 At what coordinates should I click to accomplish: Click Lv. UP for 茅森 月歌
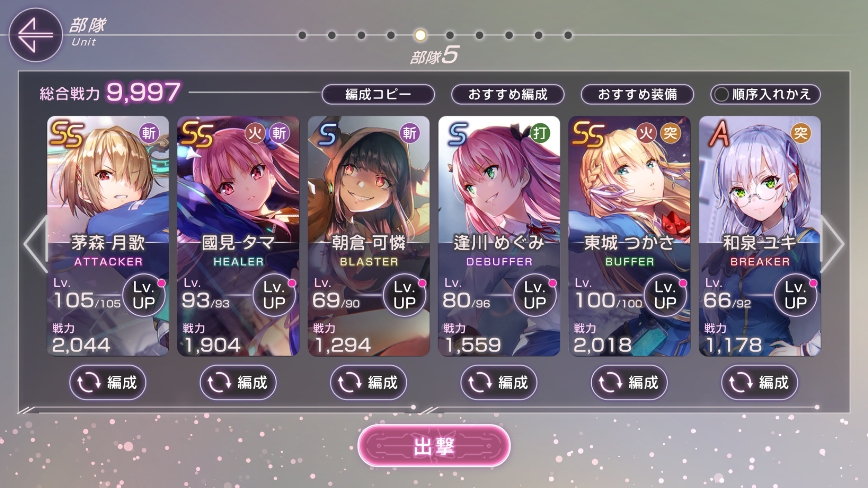(144, 295)
